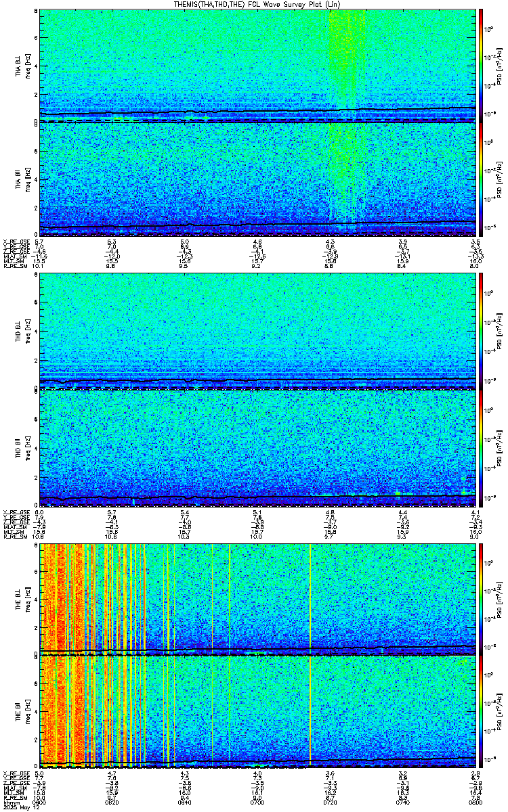Select the THD B⊥ spectrogram panel
The image size is (508, 812).
coord(258,332)
